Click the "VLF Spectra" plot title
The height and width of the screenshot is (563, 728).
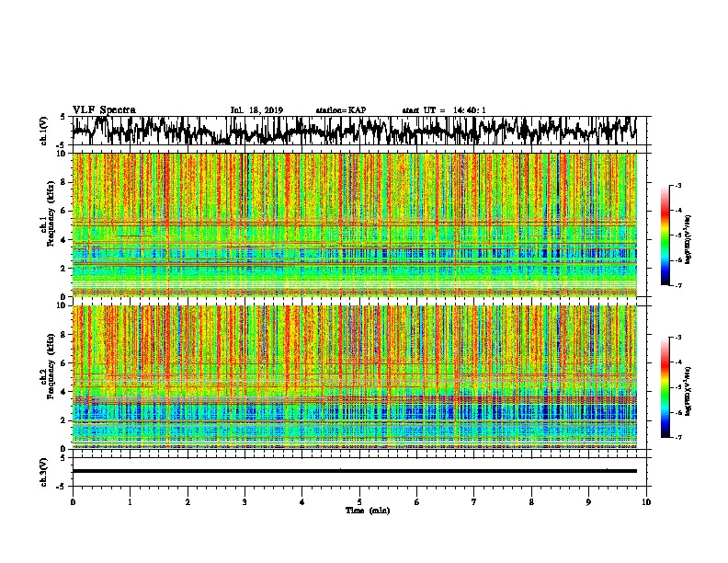point(104,109)
